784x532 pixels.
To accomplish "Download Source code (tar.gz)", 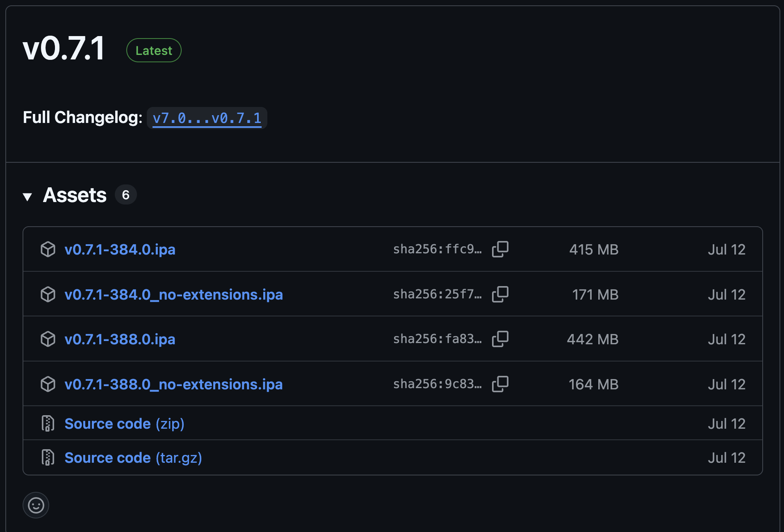I will (133, 458).
